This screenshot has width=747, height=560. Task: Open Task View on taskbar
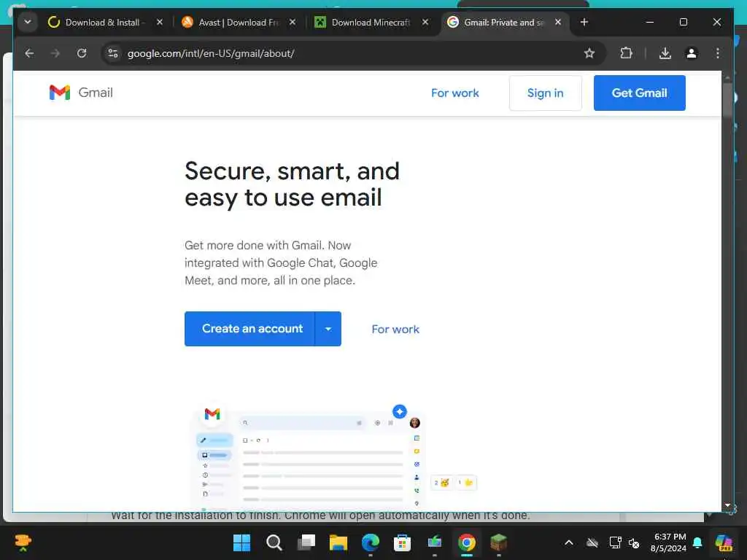pyautogui.click(x=306, y=542)
